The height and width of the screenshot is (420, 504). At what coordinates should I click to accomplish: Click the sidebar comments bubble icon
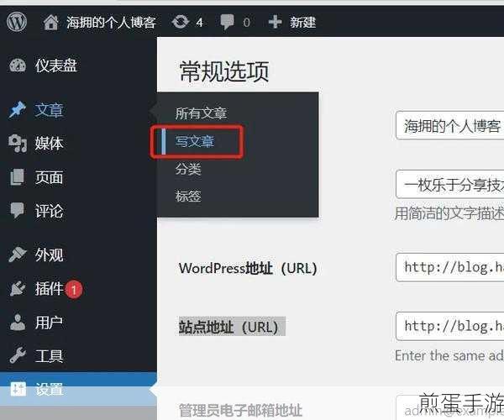point(17,211)
